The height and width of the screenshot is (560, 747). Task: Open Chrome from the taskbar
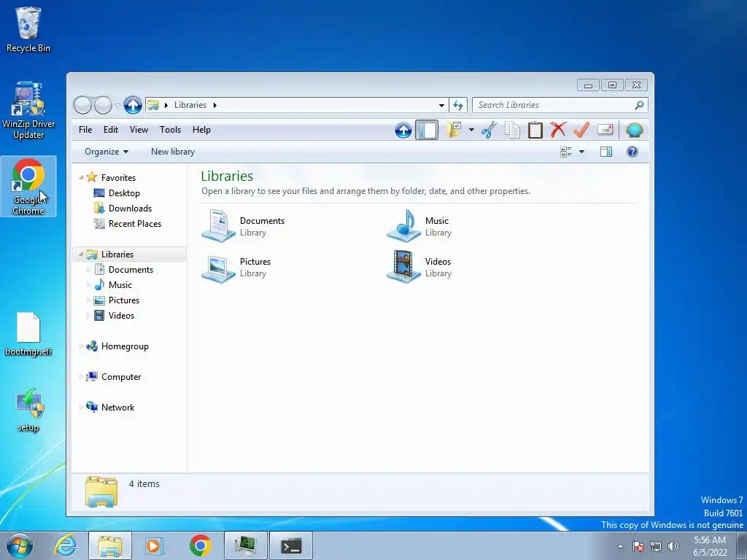[x=200, y=545]
